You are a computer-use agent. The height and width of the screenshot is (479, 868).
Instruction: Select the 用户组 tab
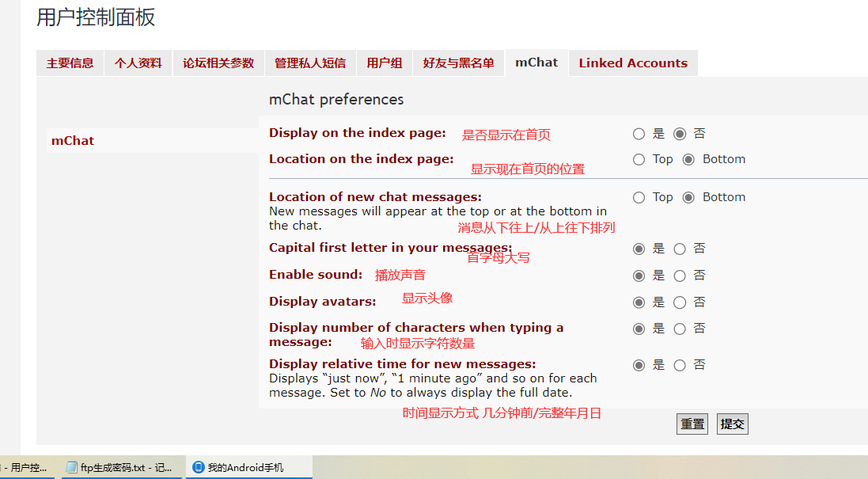pyautogui.click(x=384, y=63)
